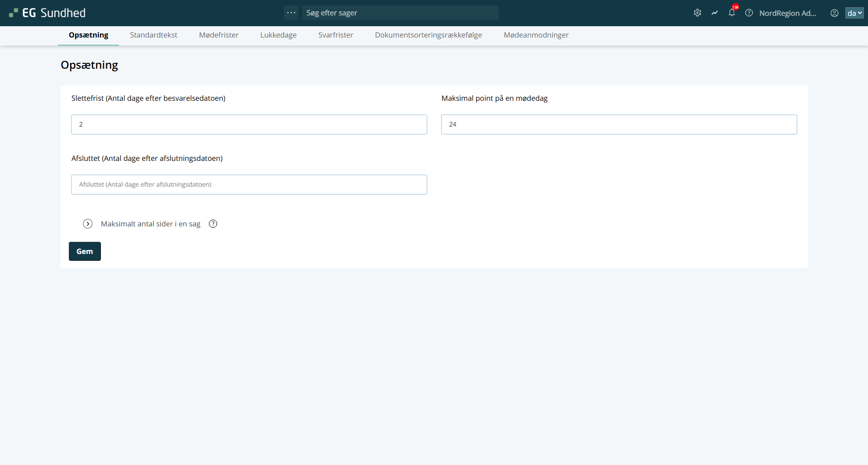This screenshot has width=868, height=465.
Task: Click the help question mark in header
Action: coord(749,13)
